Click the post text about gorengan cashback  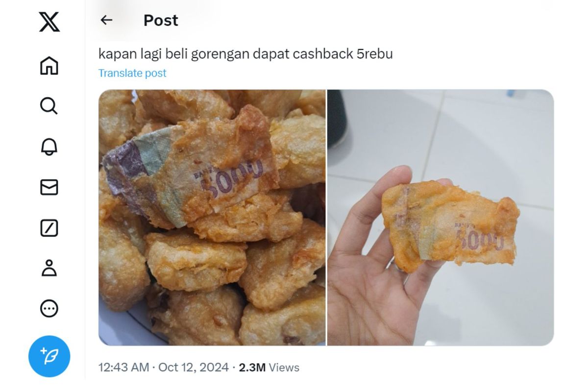point(245,53)
